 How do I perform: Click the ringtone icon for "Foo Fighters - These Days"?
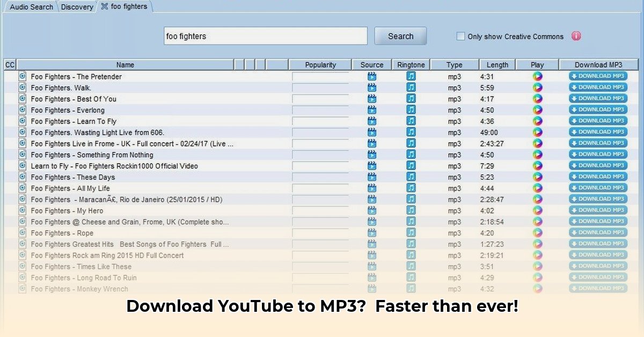click(411, 177)
